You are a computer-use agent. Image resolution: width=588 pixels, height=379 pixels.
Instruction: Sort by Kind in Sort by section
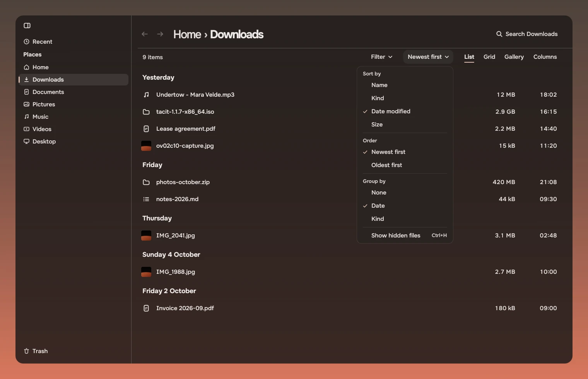click(x=405, y=98)
